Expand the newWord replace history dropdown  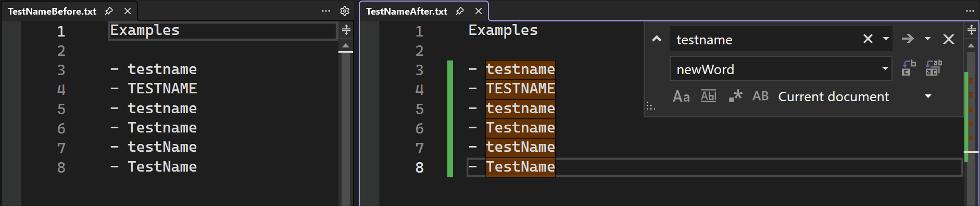[x=885, y=69]
